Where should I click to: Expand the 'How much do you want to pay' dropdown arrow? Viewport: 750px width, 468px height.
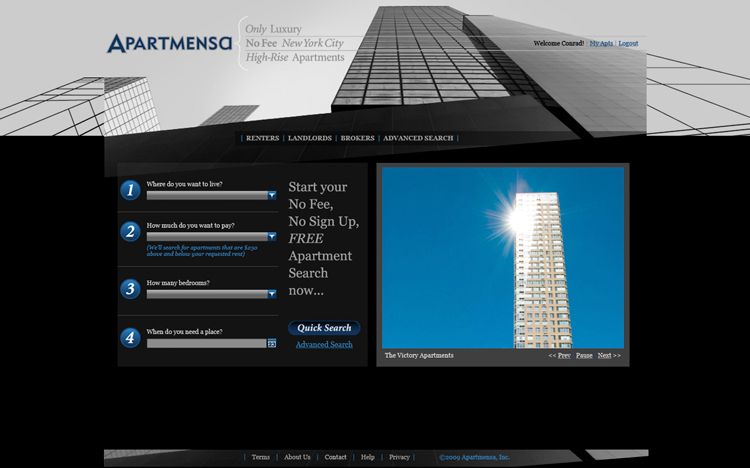(x=272, y=236)
